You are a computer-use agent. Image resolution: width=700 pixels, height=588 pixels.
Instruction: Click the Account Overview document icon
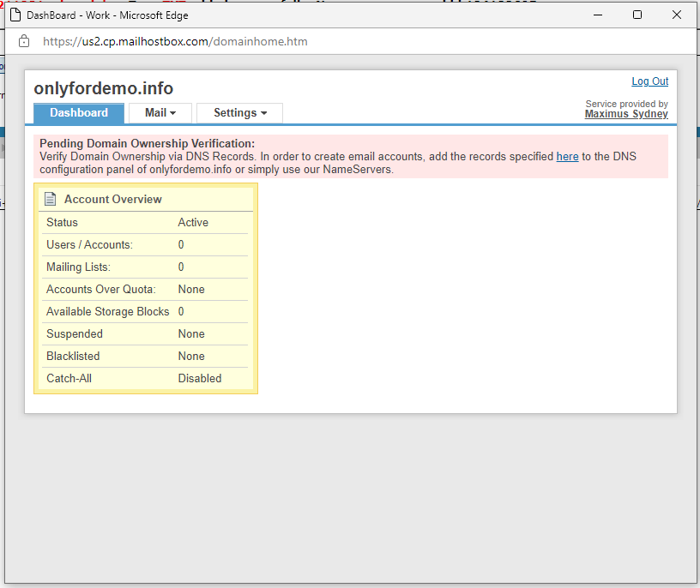pos(51,199)
